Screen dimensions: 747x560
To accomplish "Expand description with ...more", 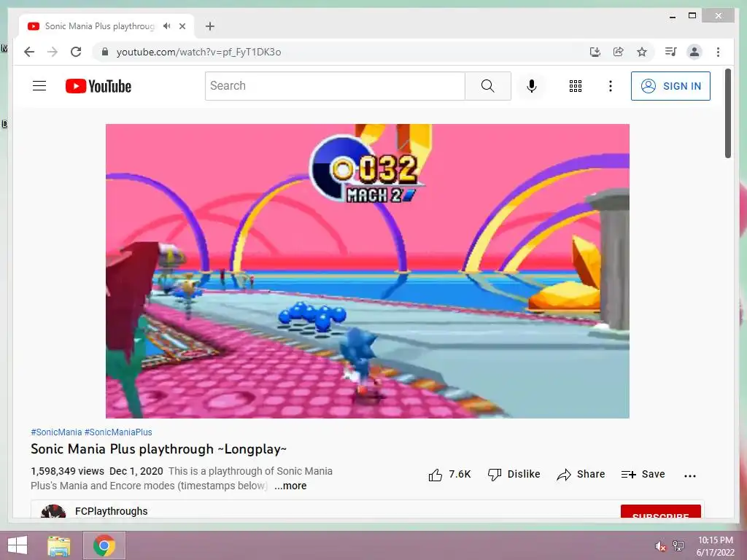I will click(290, 486).
